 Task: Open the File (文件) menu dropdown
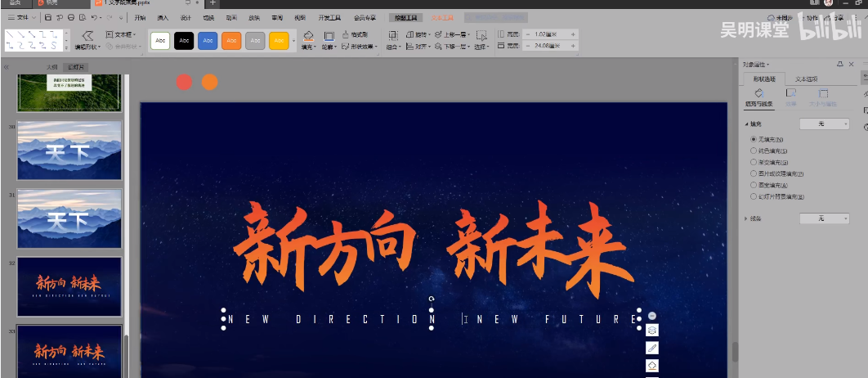(x=22, y=18)
